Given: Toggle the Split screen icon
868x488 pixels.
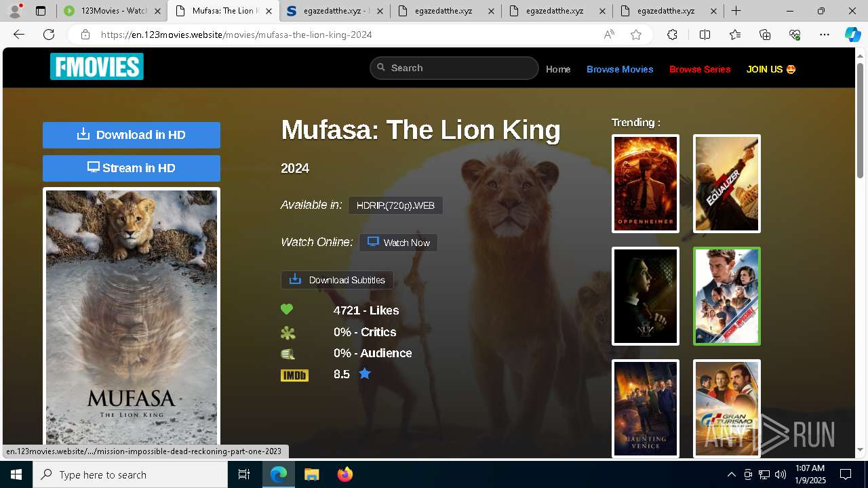Looking at the screenshot, I should pos(705,35).
